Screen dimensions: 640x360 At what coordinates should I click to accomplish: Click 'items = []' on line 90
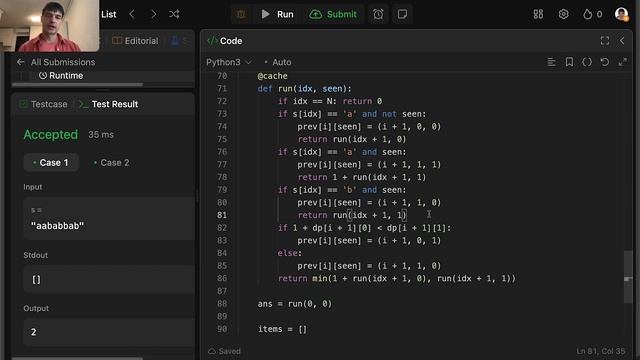click(x=282, y=329)
